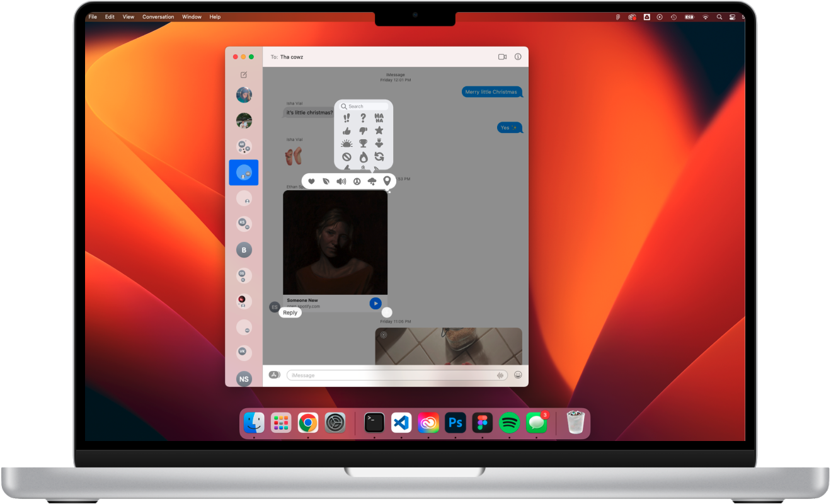Play the Someone New Spotify preview

click(x=375, y=303)
